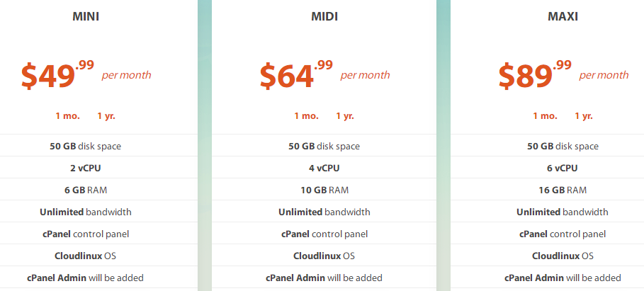Select the 1 yr. option for MAXI

[584, 115]
